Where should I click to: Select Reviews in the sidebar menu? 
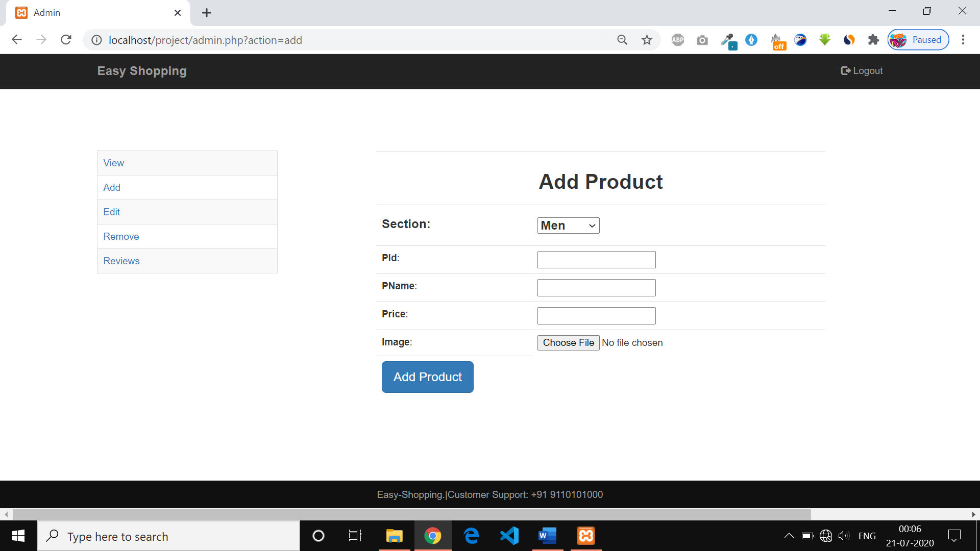(121, 261)
